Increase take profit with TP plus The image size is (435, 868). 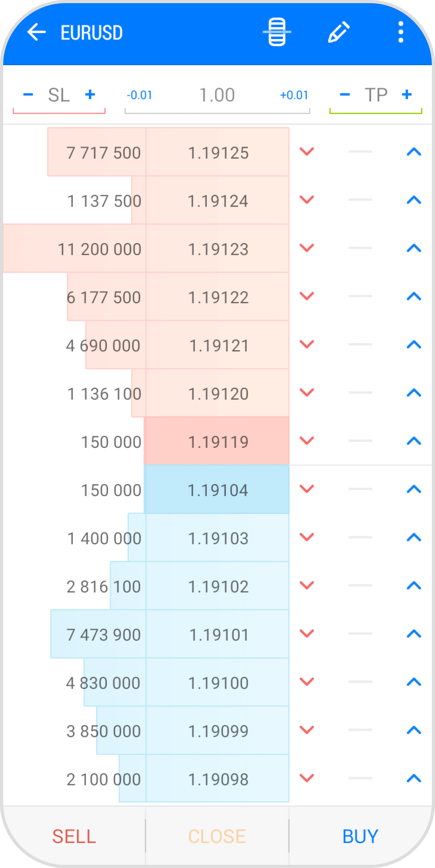tap(407, 94)
